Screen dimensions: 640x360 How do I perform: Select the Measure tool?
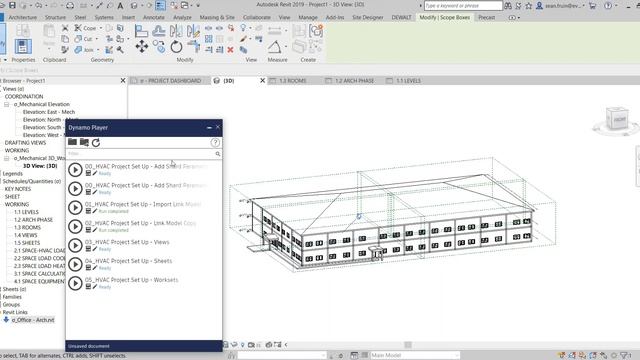point(274,47)
